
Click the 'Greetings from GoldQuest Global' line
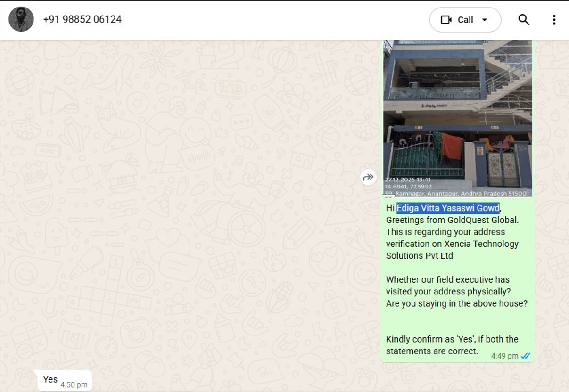coord(452,220)
